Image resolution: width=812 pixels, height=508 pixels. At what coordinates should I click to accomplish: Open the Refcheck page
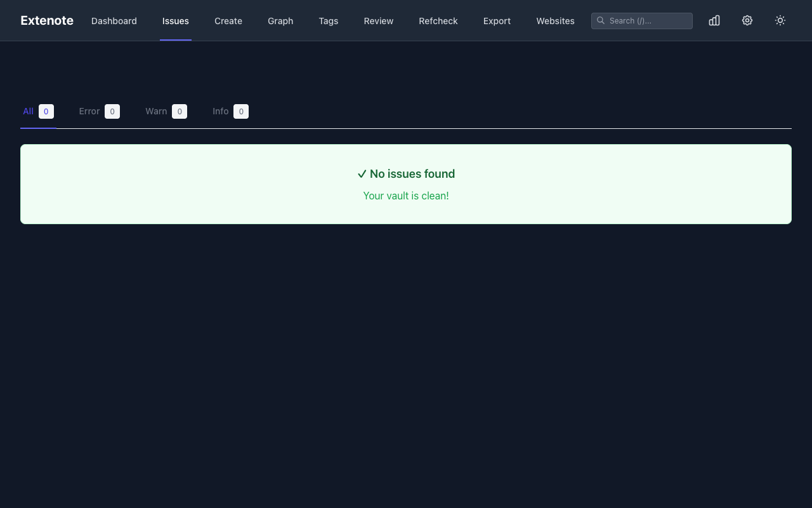tap(438, 21)
